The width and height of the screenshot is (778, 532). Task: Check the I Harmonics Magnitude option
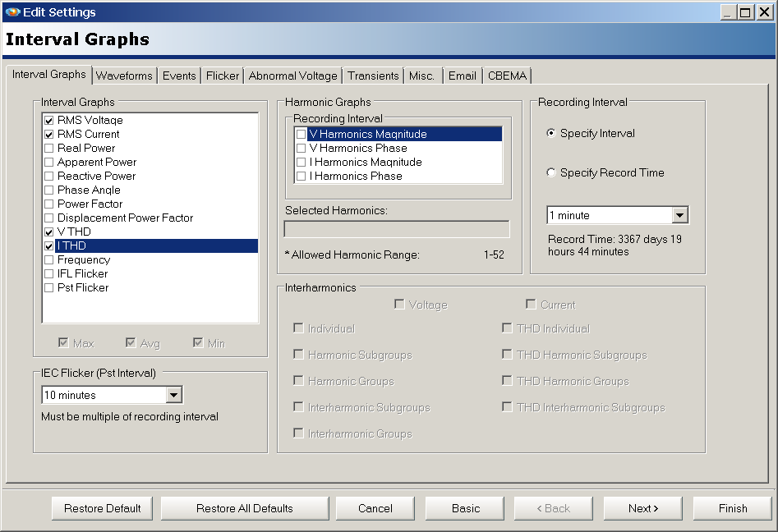302,162
